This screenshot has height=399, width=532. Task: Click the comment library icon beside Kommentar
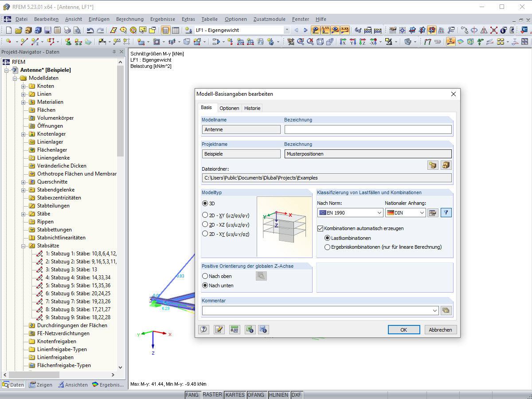pos(446,311)
